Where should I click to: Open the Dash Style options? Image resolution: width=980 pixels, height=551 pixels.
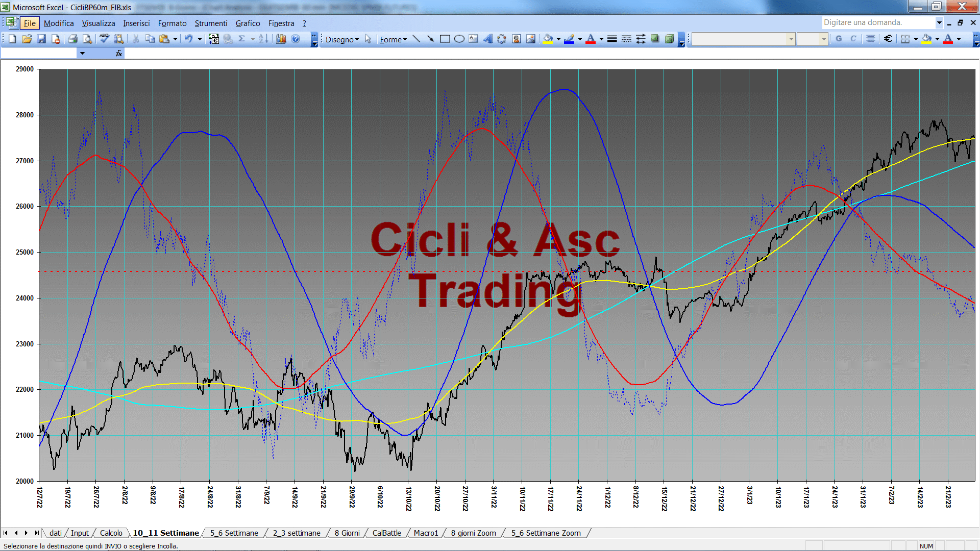(x=626, y=39)
